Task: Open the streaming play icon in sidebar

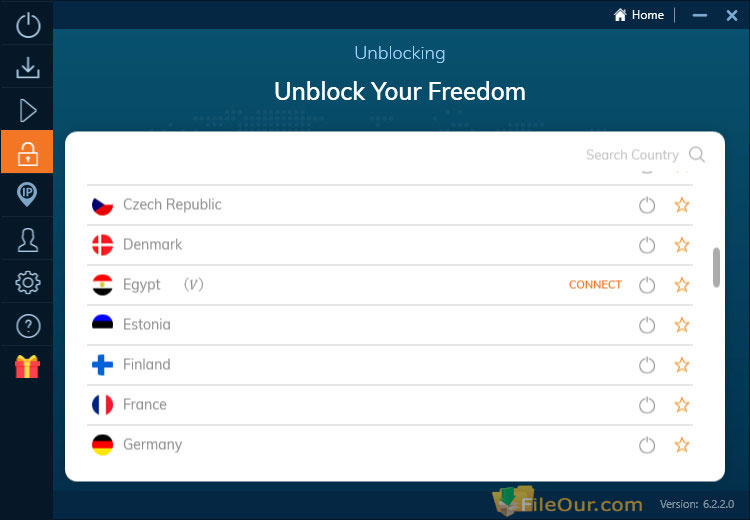Action: pos(28,111)
